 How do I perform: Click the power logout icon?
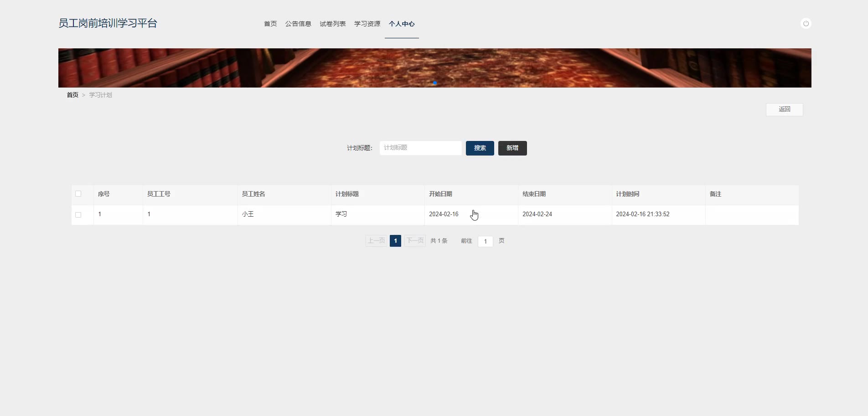[x=806, y=23]
